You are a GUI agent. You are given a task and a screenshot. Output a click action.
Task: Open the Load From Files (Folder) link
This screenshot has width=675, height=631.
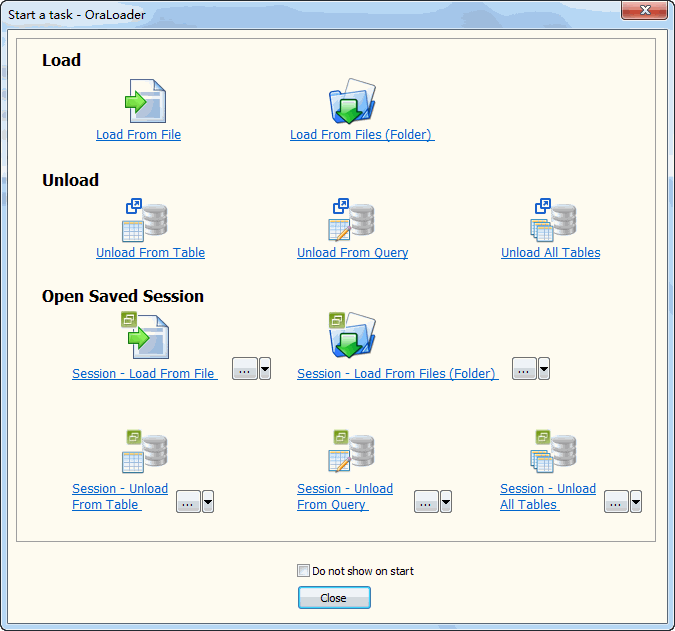coord(362,135)
